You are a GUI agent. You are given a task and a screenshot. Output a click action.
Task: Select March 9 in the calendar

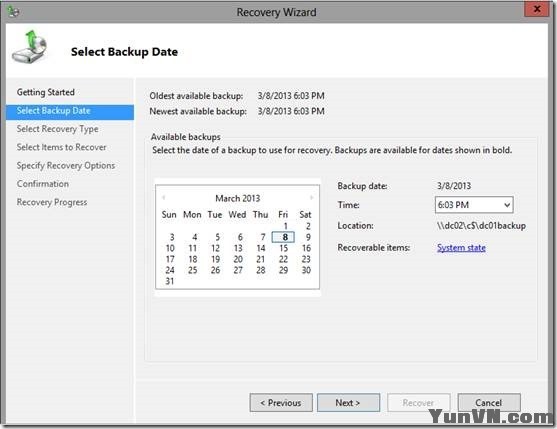tap(308, 237)
